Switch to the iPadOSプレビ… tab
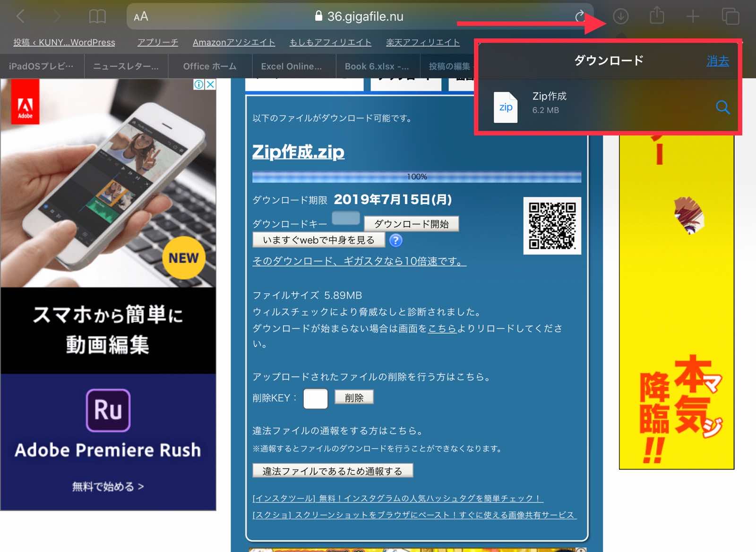 pyautogui.click(x=42, y=66)
